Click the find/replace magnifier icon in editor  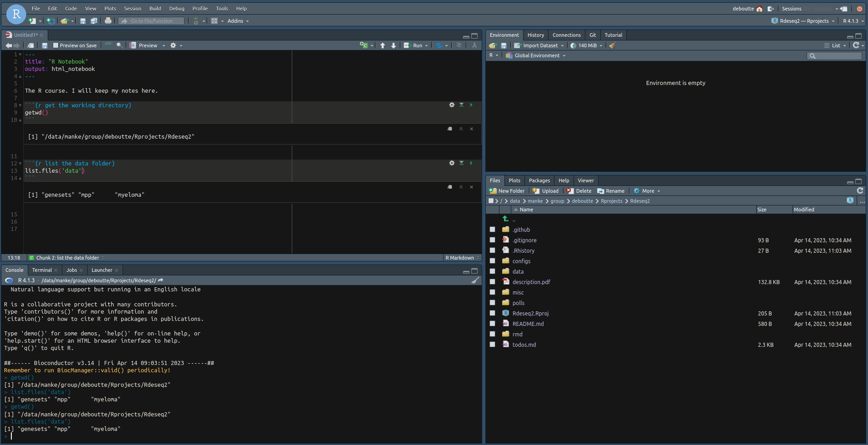120,45
